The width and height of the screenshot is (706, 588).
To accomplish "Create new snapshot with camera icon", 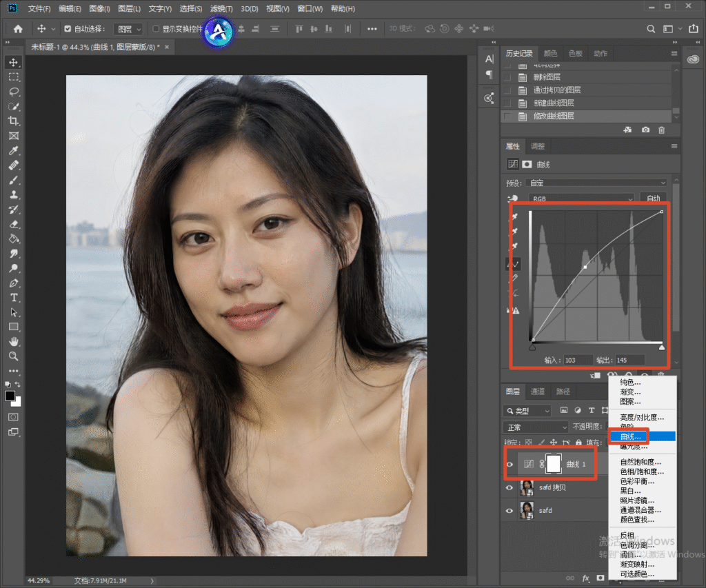I will 645,130.
